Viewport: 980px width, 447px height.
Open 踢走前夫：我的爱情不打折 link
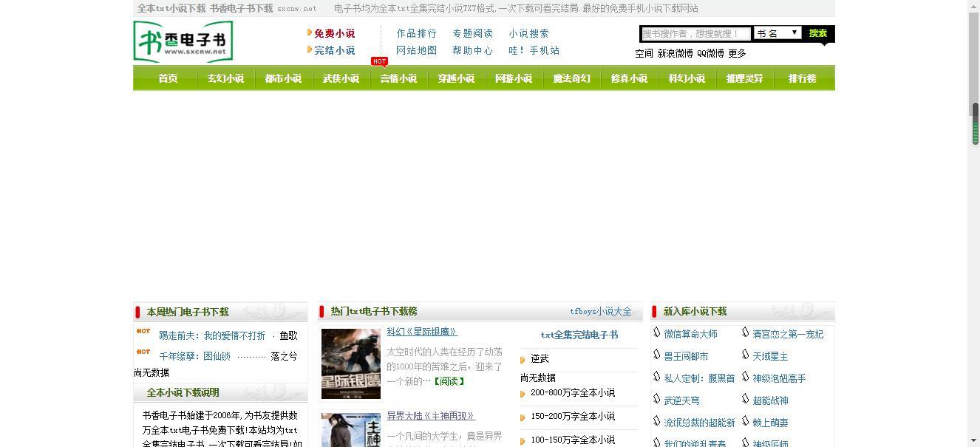coord(212,335)
